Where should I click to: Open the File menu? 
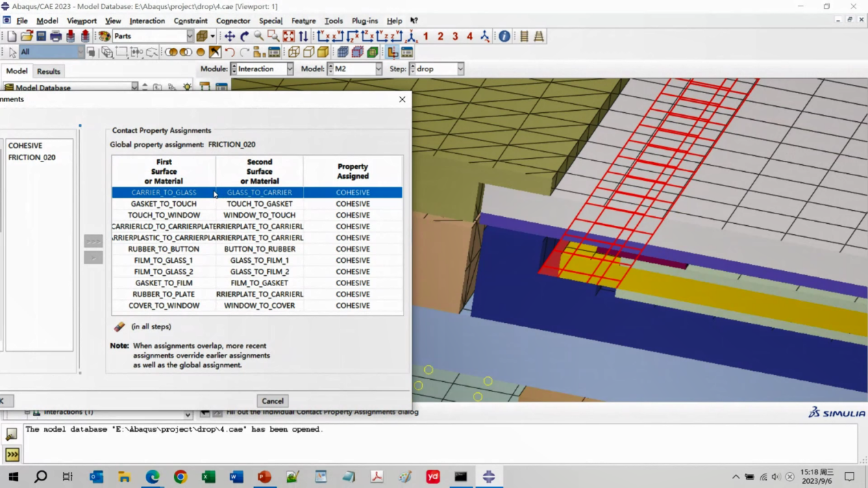pos(22,21)
